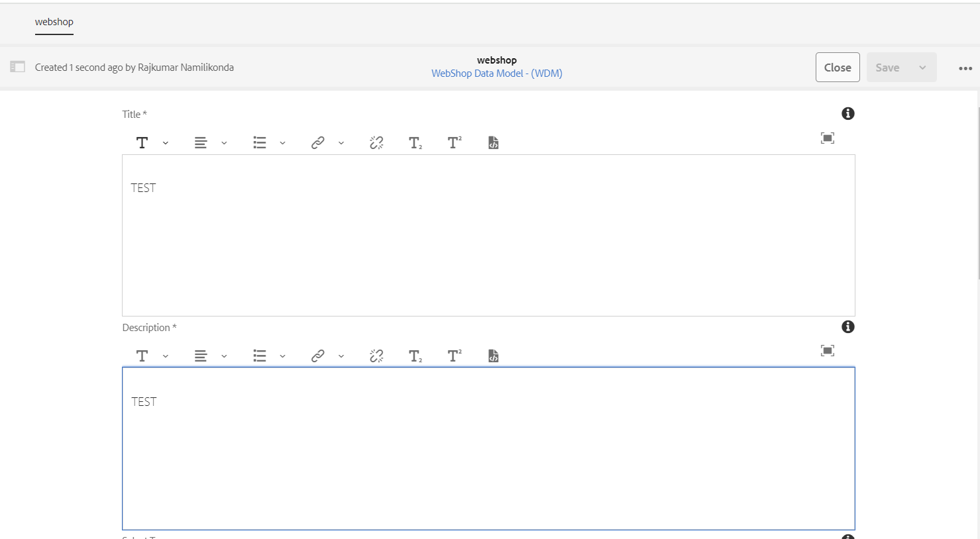The width and height of the screenshot is (980, 539).
Task: Open source edit icon in Title toolbar
Action: click(x=494, y=143)
